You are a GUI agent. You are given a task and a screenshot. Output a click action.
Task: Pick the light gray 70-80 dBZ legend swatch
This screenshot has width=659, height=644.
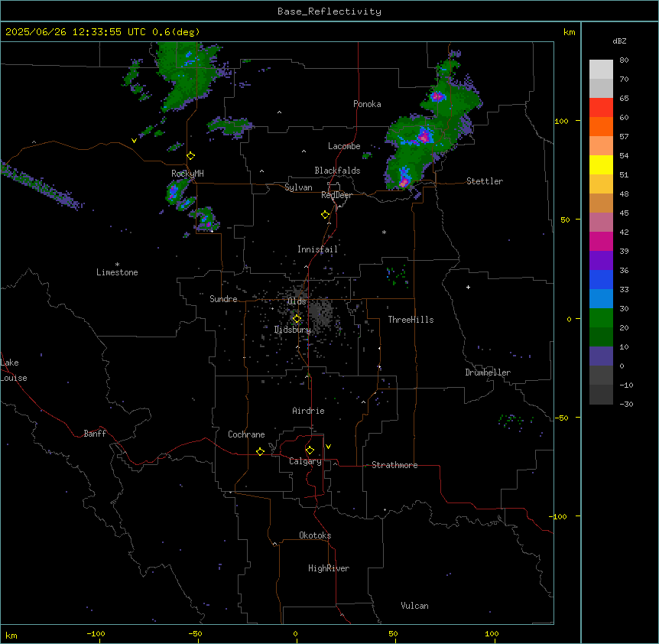click(x=601, y=70)
